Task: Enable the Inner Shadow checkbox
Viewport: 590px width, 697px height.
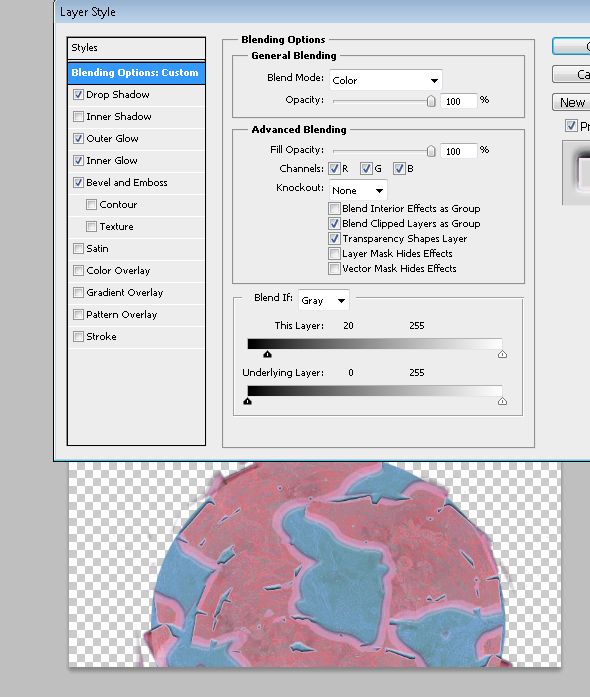Action: point(78,116)
